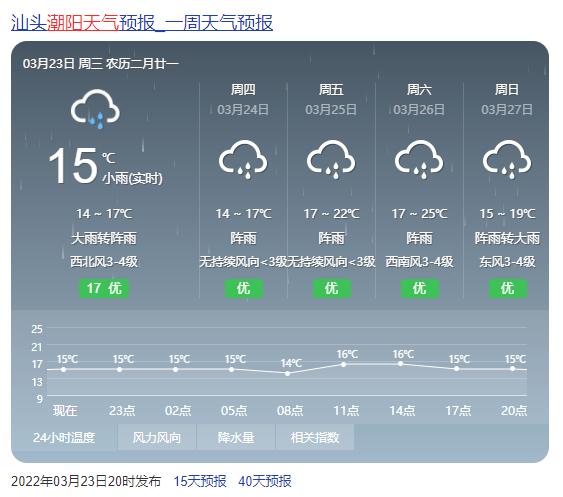The width and height of the screenshot is (563, 497).
Task: Click today's 西北风3-4级 wind text
Action: tap(104, 261)
